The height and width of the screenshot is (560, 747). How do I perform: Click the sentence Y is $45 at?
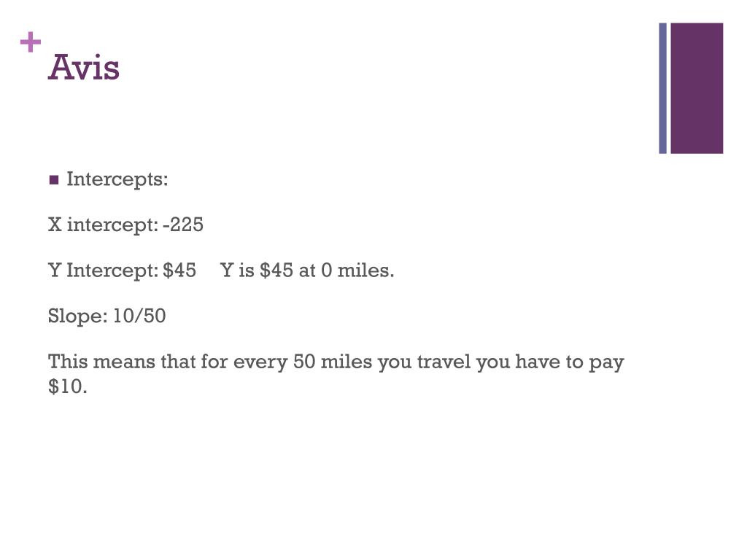coord(267,271)
